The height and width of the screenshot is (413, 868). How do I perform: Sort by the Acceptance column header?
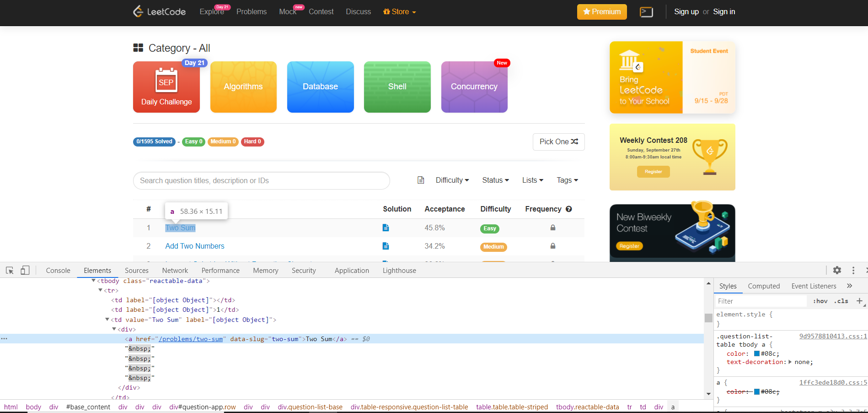[445, 209]
